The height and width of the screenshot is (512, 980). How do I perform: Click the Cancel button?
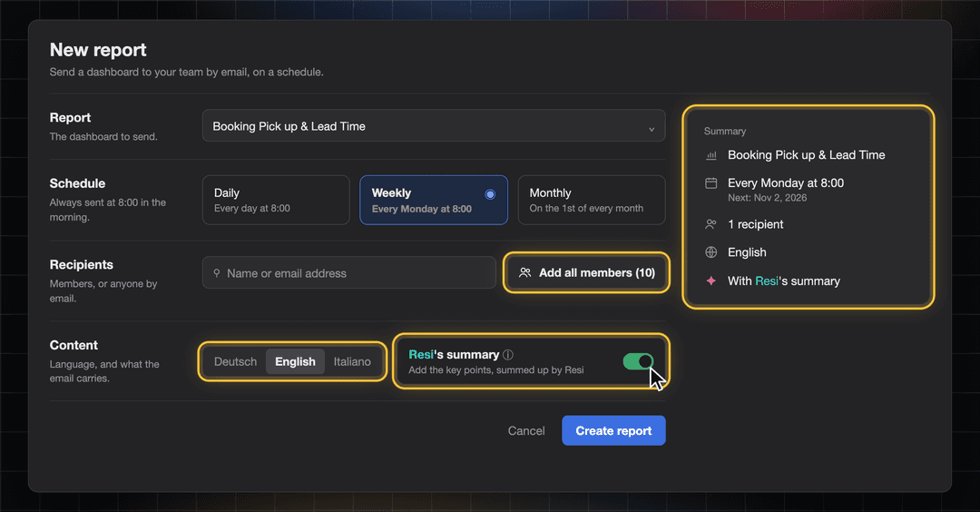(526, 430)
